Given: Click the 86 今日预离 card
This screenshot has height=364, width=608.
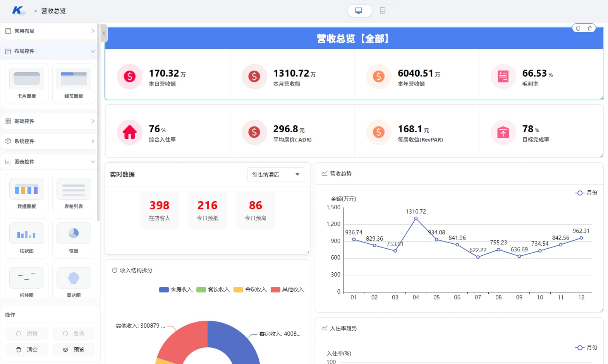Looking at the screenshot, I should coord(256,210).
